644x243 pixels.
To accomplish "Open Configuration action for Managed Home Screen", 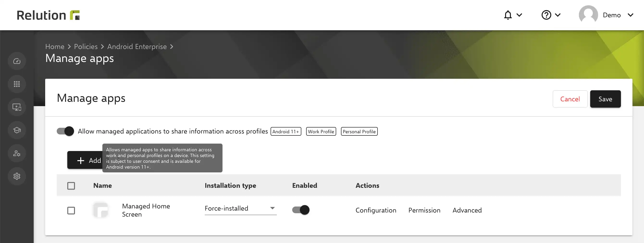I will pos(376,210).
